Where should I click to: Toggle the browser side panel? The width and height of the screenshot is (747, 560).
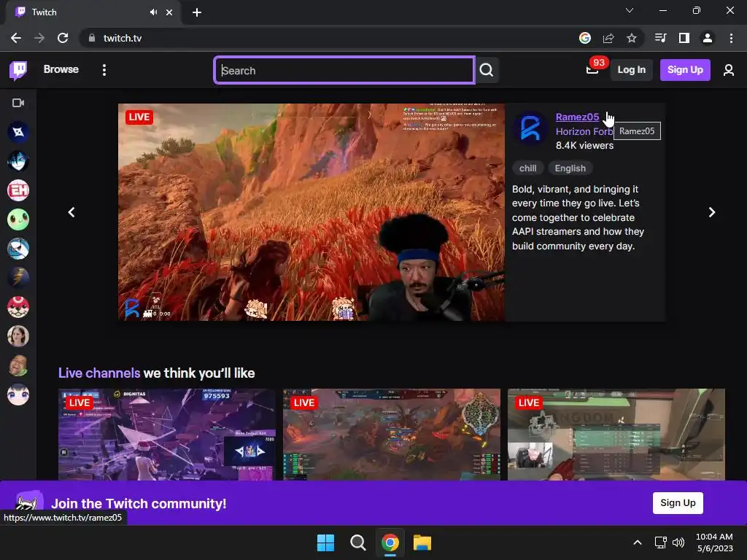[x=684, y=38]
